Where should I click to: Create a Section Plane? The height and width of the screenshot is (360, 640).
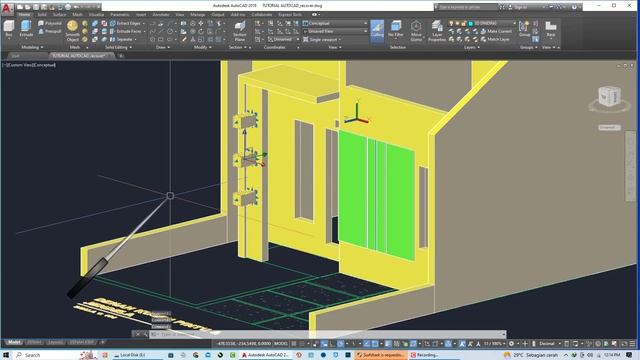pyautogui.click(x=240, y=31)
